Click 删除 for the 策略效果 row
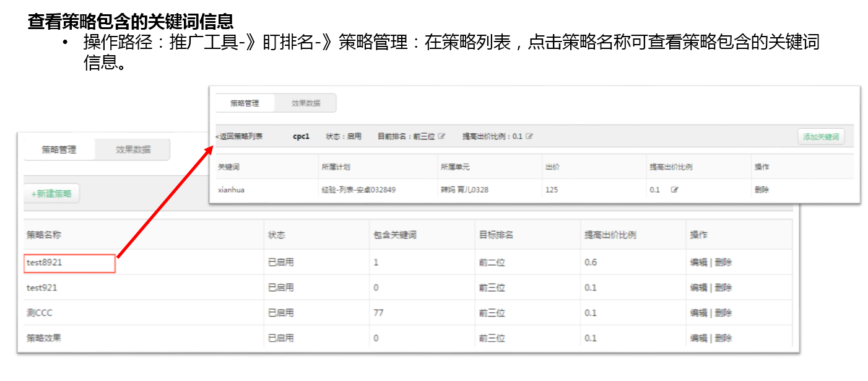This screenshot has width=868, height=381. tap(723, 338)
